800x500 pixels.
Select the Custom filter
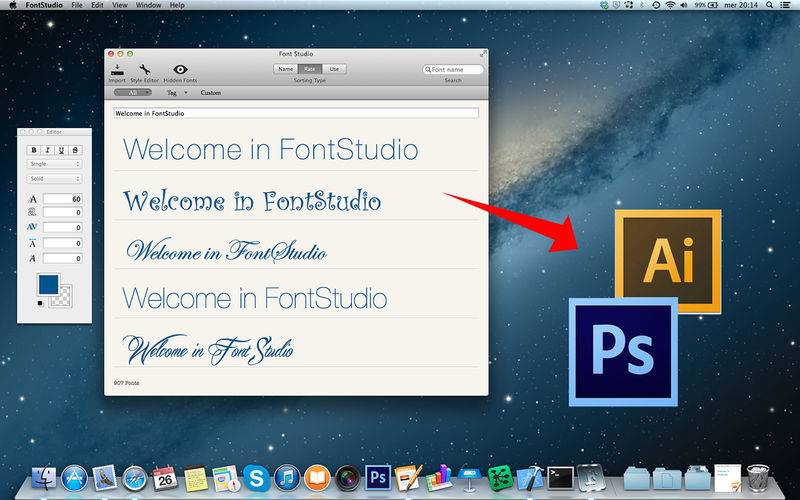[211, 93]
